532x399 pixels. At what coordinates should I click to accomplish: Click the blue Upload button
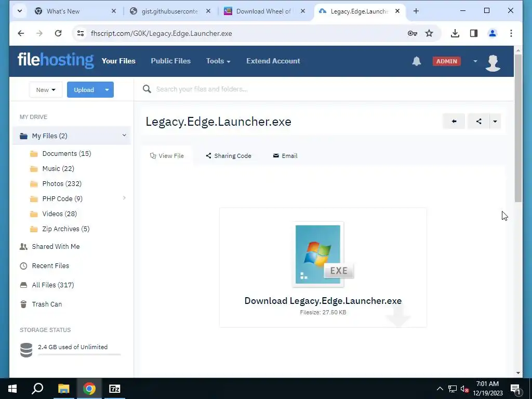84,89
